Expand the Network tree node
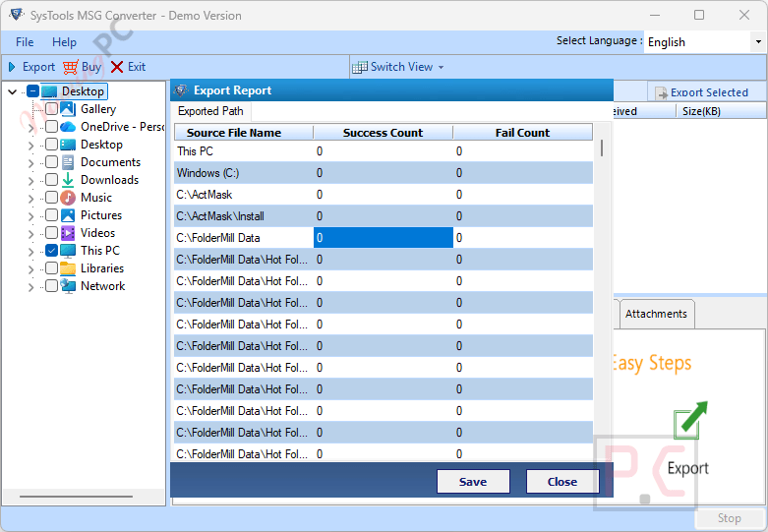Screen dimensions: 768x532 [31, 287]
